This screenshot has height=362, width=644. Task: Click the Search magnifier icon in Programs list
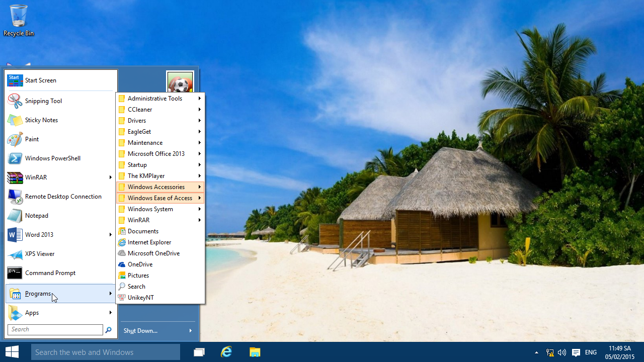coord(122,287)
